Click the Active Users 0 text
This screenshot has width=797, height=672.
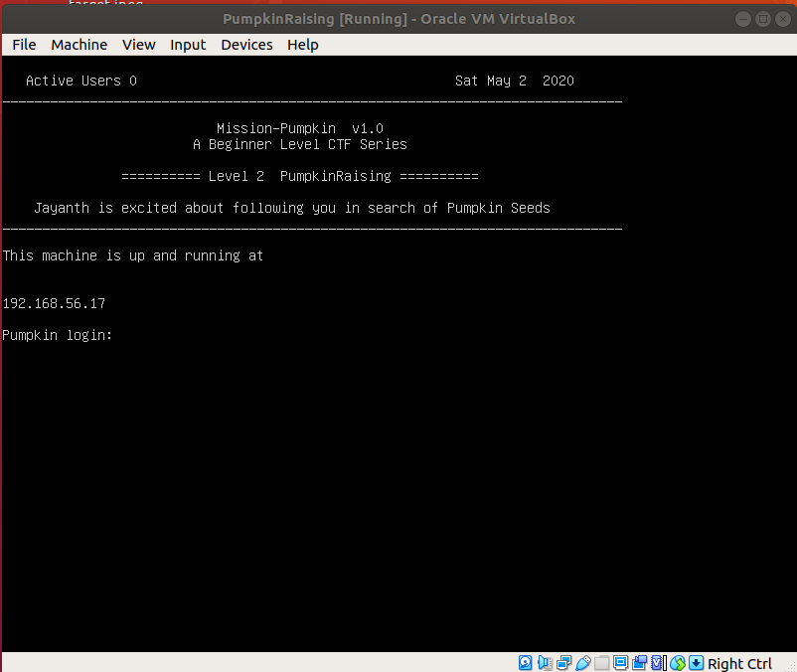pyautogui.click(x=81, y=81)
